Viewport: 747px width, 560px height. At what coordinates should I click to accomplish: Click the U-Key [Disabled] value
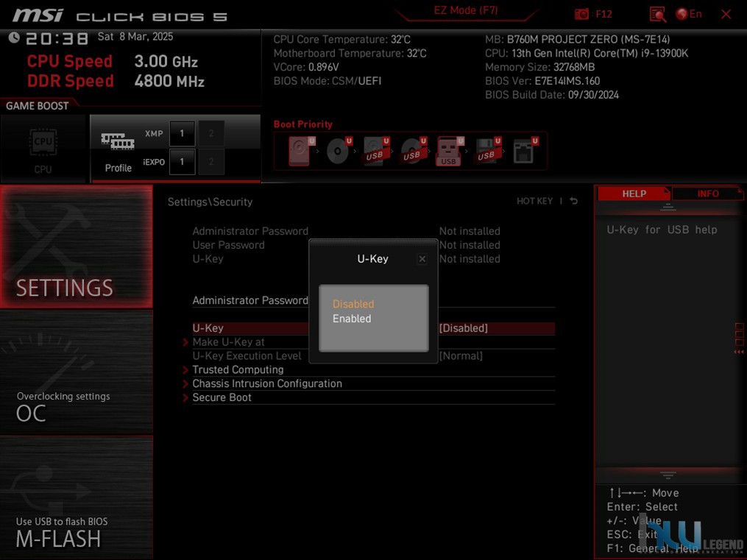pos(463,328)
